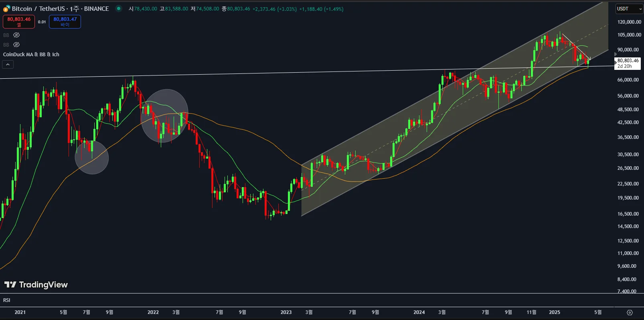
Task: Click the 2021 label on the time axis
Action: pos(20,312)
